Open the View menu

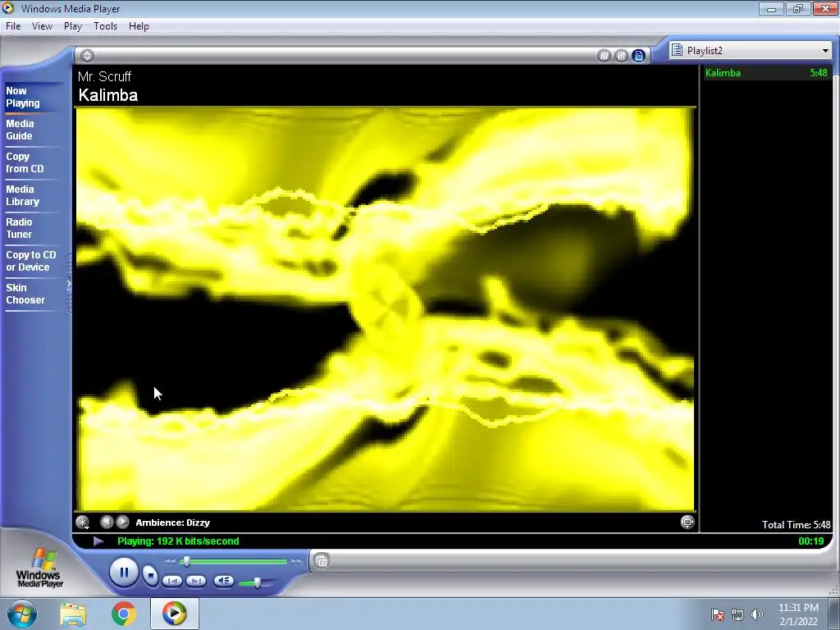[x=42, y=26]
